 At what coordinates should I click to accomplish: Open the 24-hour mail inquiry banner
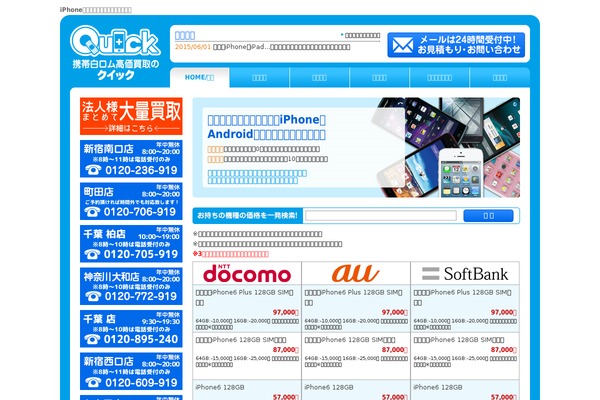pos(456,45)
